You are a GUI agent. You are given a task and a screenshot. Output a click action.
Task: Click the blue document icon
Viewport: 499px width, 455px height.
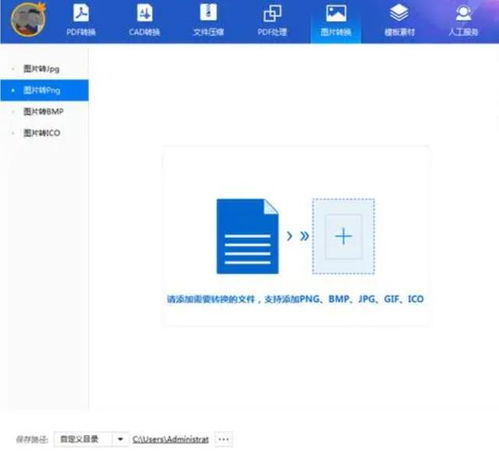pyautogui.click(x=247, y=236)
